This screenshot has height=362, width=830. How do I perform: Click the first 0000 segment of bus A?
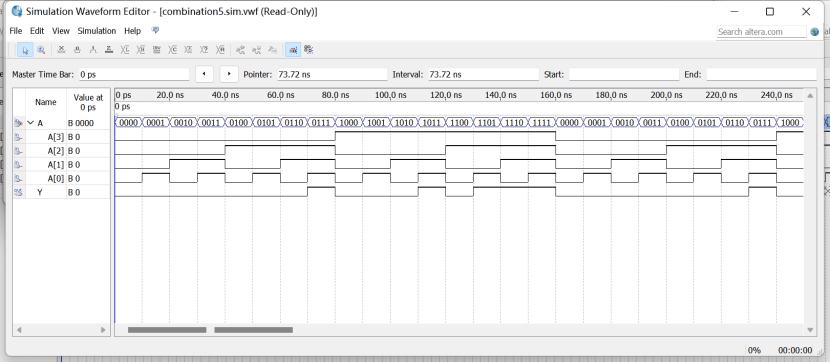[x=128, y=123]
